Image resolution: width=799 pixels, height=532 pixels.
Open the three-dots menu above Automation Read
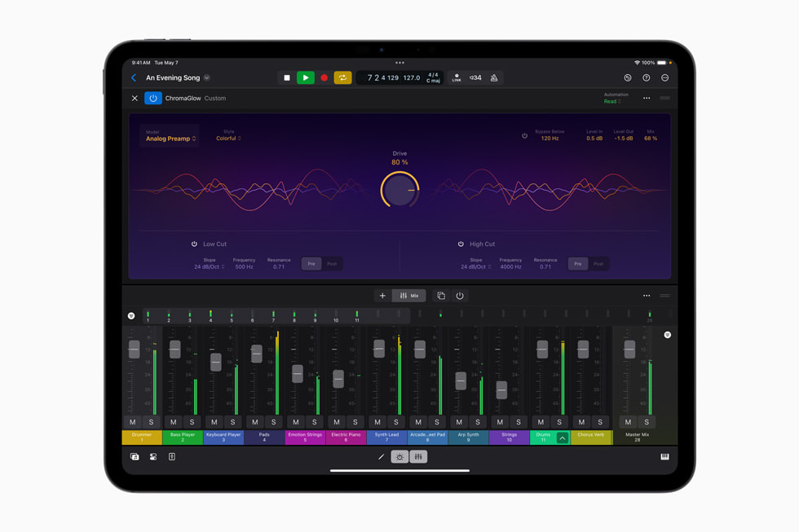tap(647, 98)
